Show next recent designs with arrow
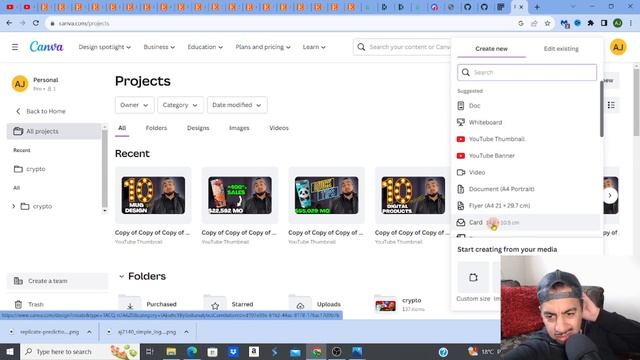This screenshot has width=640, height=360. point(610,196)
